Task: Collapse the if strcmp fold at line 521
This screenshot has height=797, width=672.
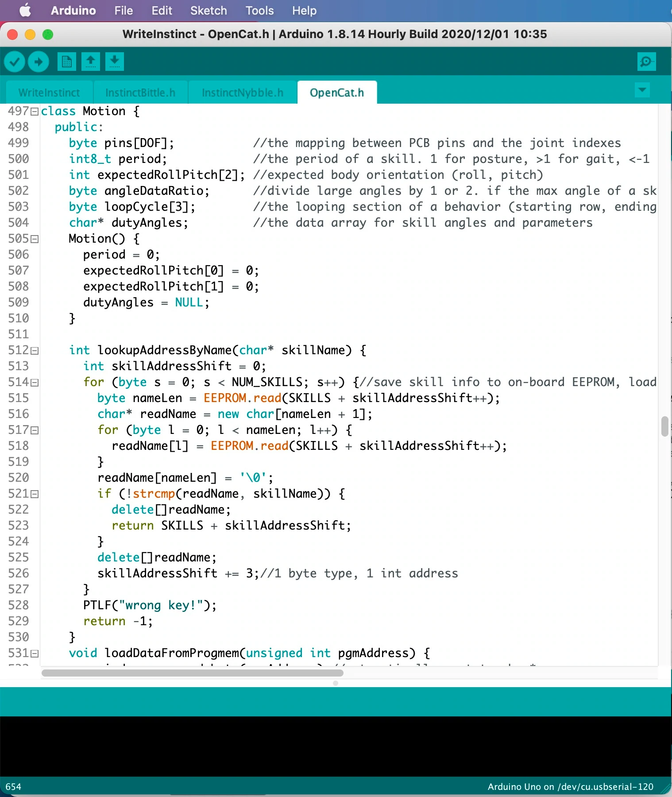Action: pyautogui.click(x=35, y=494)
